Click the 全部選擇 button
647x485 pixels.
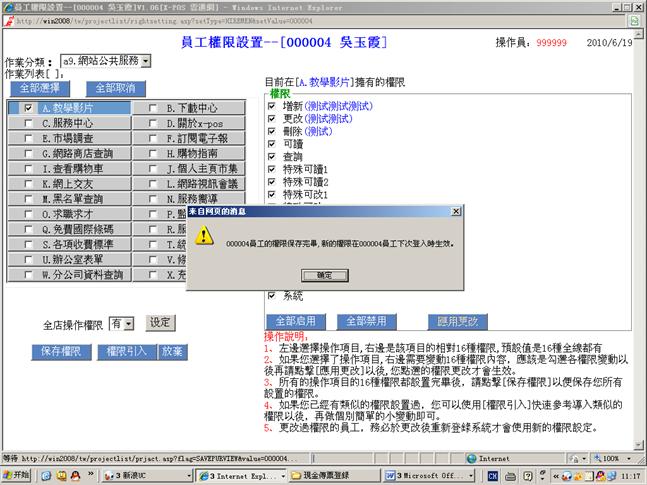point(39,88)
